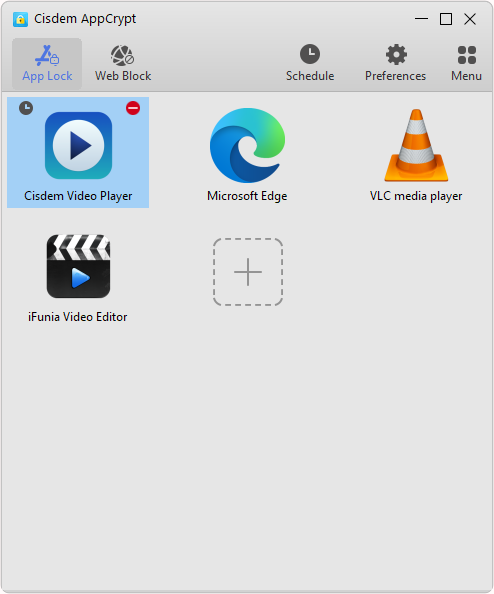Viewport: 494px width, 594px height.
Task: Click the Cisdem Video Player label
Action: (78, 196)
